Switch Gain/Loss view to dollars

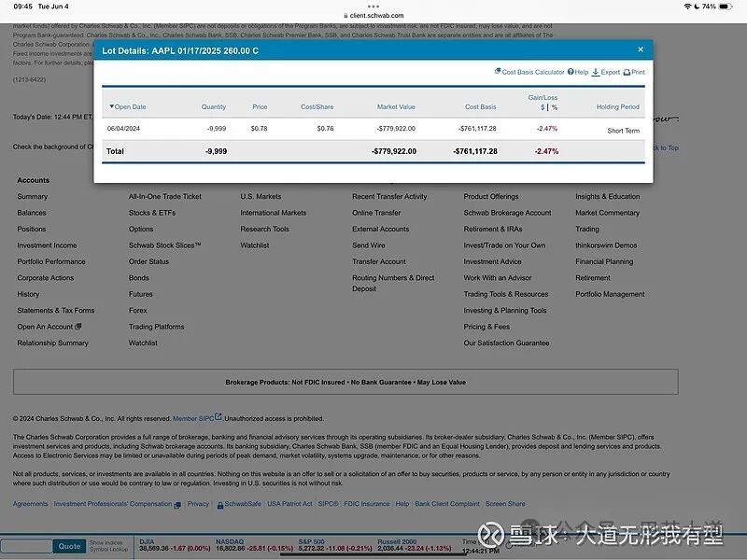click(543, 107)
